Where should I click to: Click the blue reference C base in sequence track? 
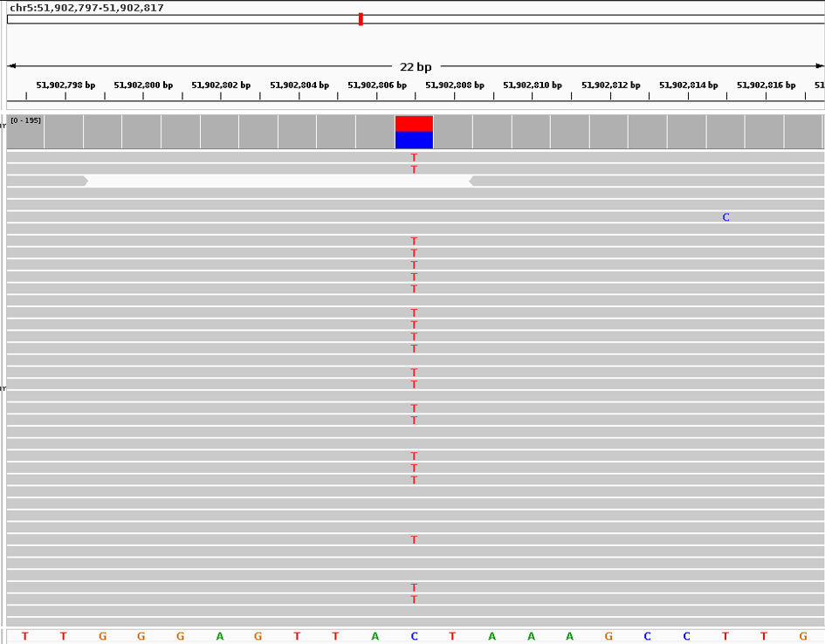[x=414, y=636]
